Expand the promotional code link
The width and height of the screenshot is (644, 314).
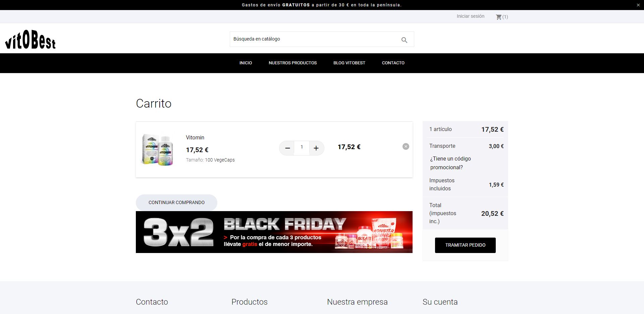(450, 163)
